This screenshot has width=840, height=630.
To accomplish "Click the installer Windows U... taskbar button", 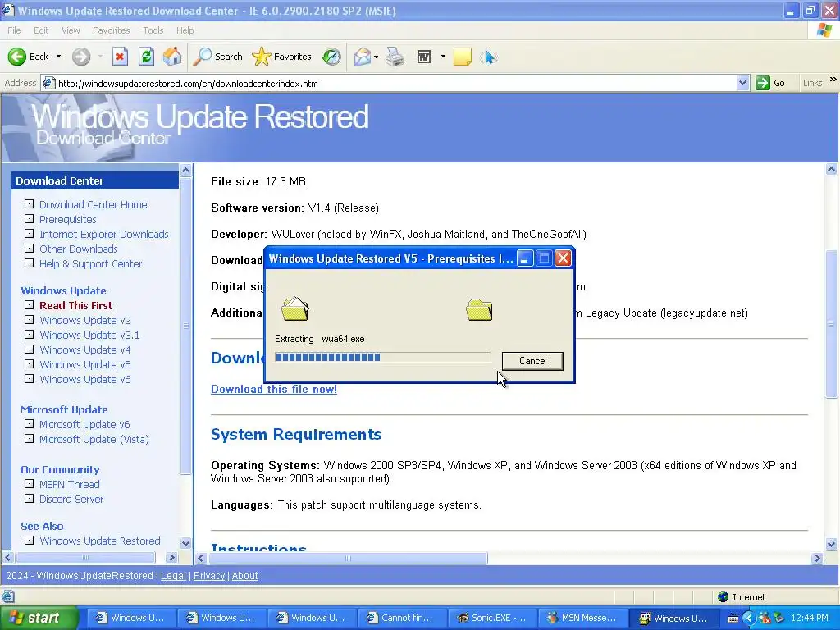I will click(x=673, y=618).
